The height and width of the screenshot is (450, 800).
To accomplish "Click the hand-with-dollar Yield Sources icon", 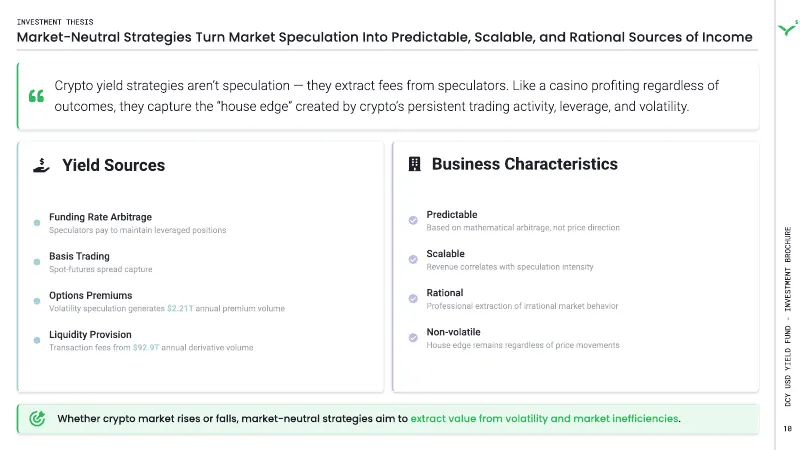I will click(41, 165).
